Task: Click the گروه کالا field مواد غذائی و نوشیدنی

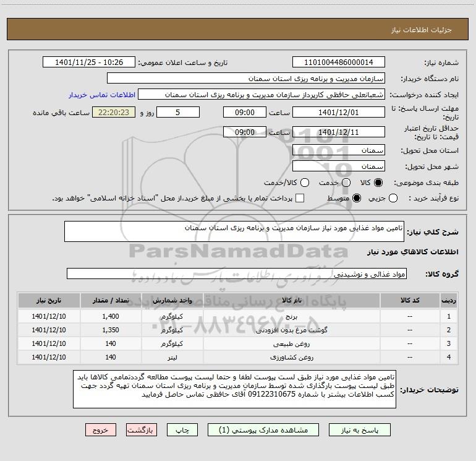Action: (237, 274)
